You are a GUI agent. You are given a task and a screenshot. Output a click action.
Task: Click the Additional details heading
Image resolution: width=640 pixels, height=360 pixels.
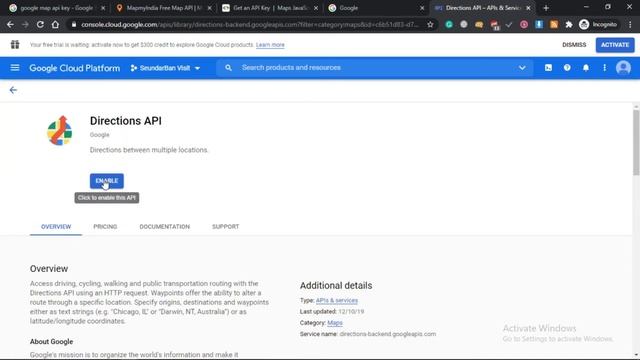point(336,286)
